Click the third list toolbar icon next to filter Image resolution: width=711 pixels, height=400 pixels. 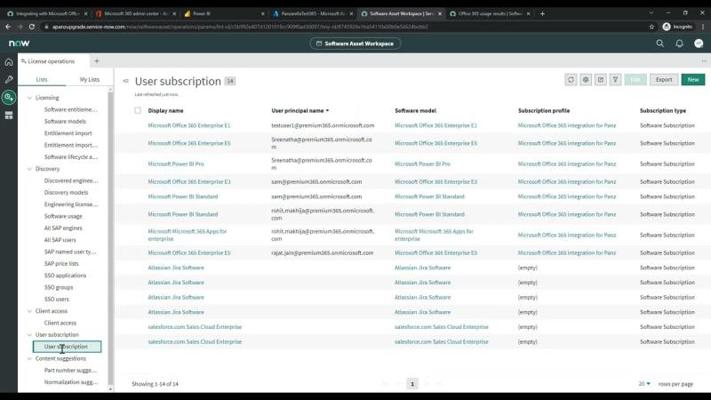coord(600,79)
